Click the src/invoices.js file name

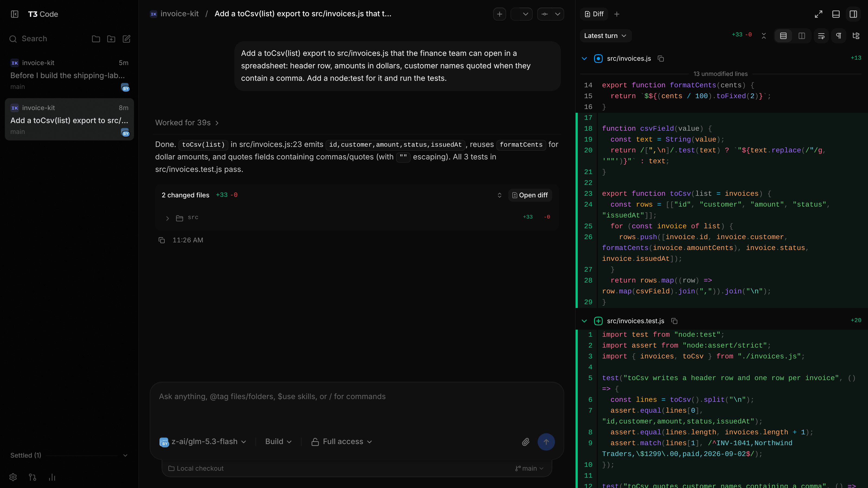(x=629, y=59)
